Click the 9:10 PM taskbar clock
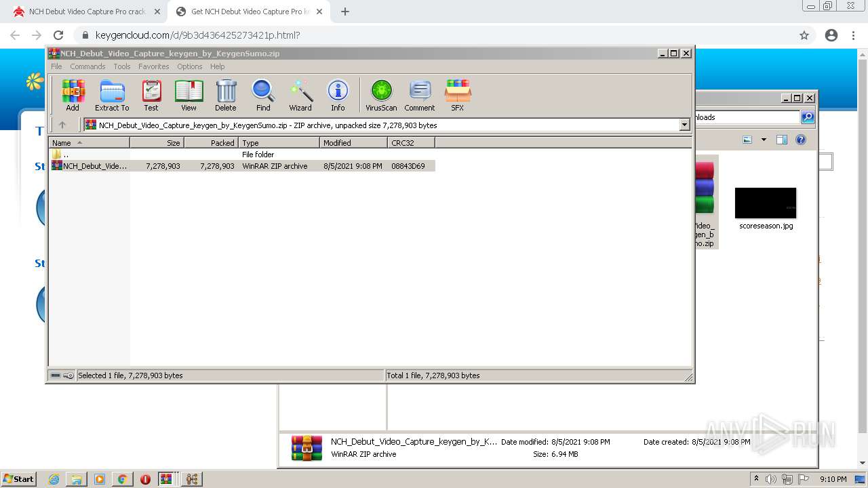Screen dimensions: 868x488 click(x=833, y=479)
